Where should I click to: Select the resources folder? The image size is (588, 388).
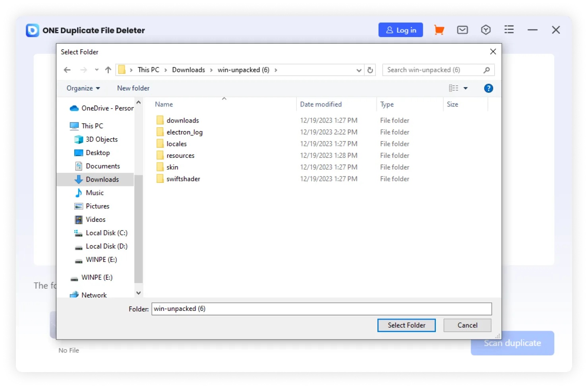pos(180,155)
